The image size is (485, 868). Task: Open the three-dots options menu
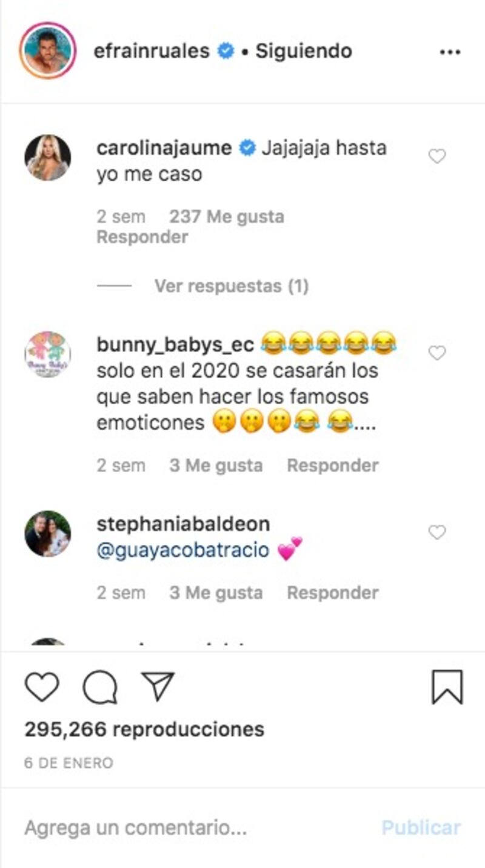coord(450,52)
